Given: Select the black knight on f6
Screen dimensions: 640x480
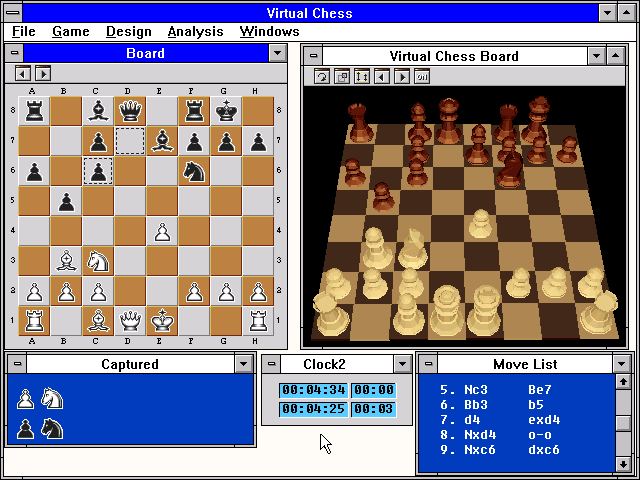Looking at the screenshot, I should (x=194, y=171).
